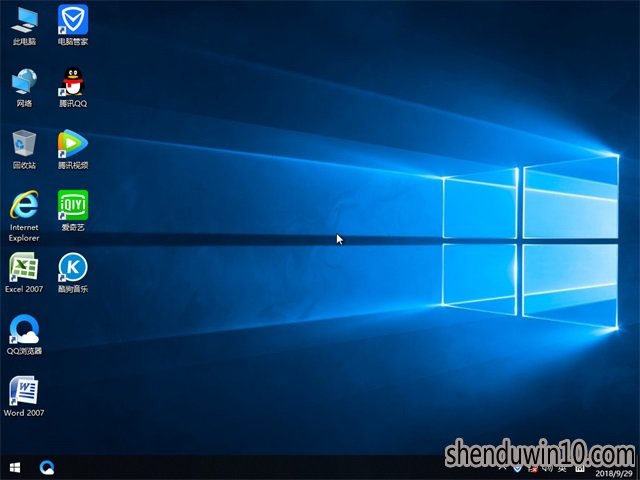This screenshot has width=640, height=480.
Task: Open the taskbar date 2018/9/29 calendar
Action: point(614,473)
